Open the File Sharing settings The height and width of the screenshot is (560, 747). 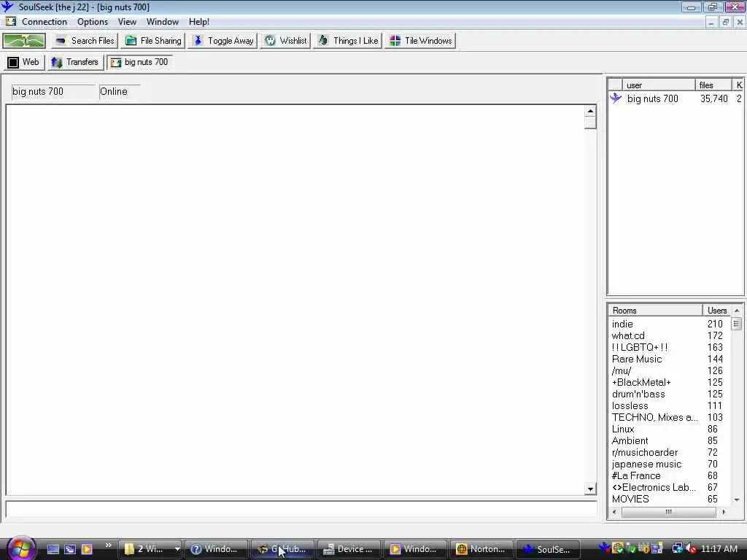[153, 41]
